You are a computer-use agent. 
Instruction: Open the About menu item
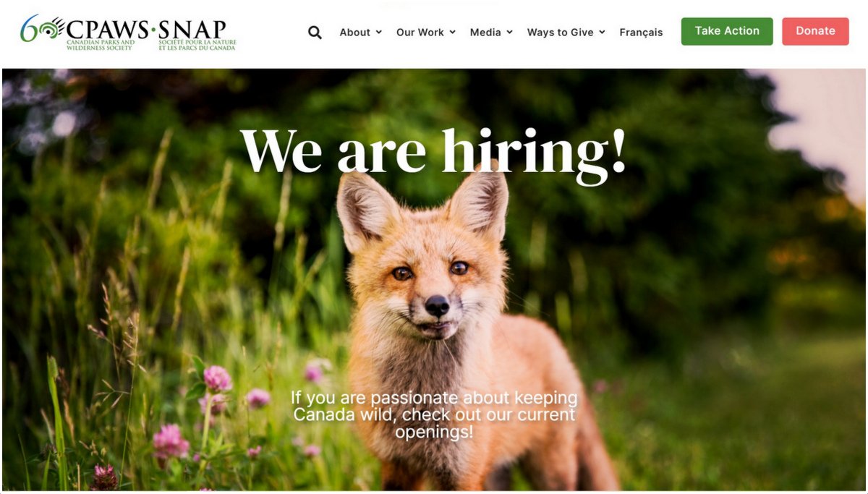355,33
